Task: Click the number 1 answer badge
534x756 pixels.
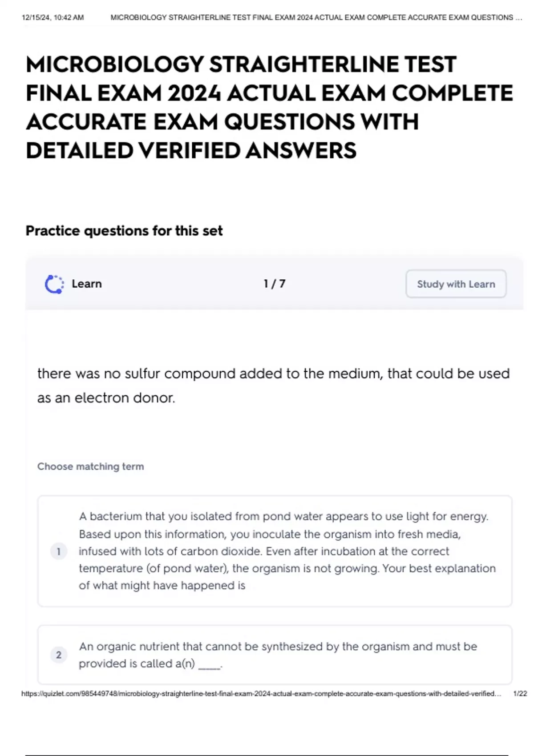Action: tap(58, 552)
